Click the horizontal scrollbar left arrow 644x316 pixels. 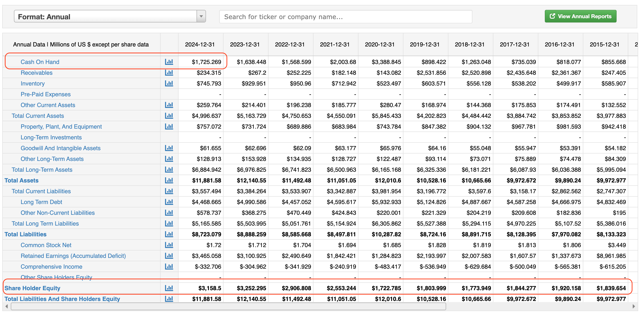click(7, 306)
